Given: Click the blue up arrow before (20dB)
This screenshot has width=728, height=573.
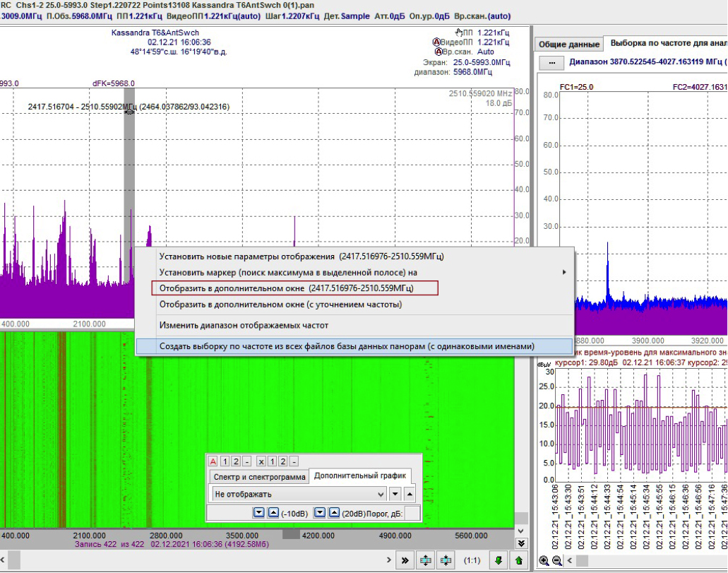Looking at the screenshot, I should coord(334,513).
